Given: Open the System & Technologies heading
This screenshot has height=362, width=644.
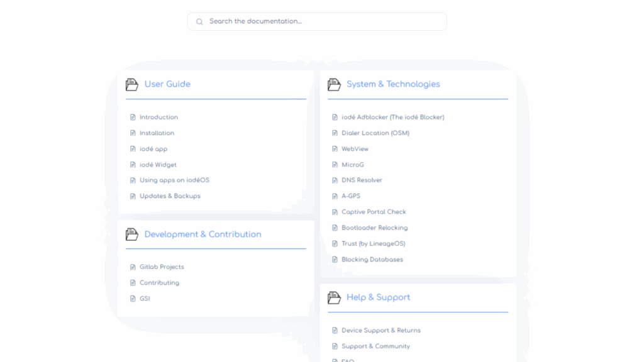Looking at the screenshot, I should pyautogui.click(x=393, y=84).
